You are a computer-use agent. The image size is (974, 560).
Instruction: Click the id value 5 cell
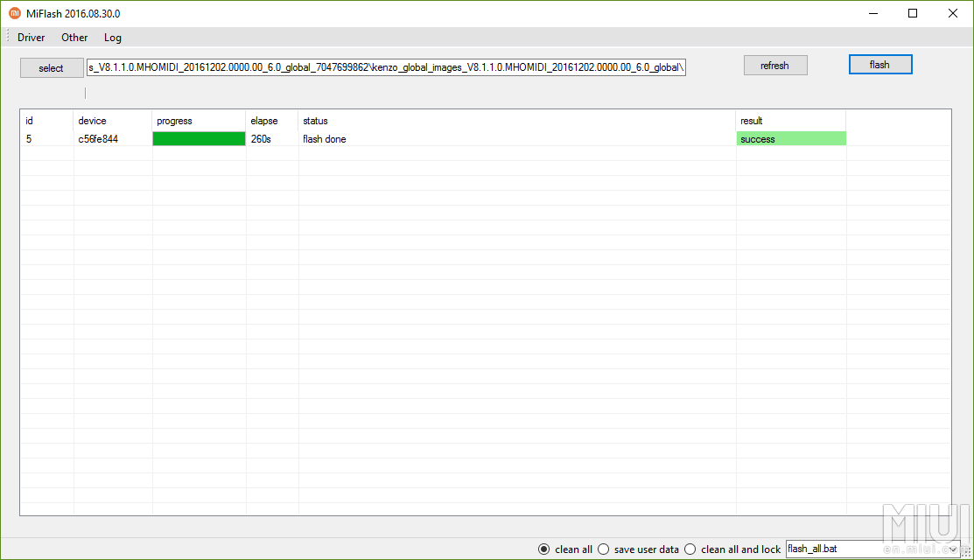29,139
